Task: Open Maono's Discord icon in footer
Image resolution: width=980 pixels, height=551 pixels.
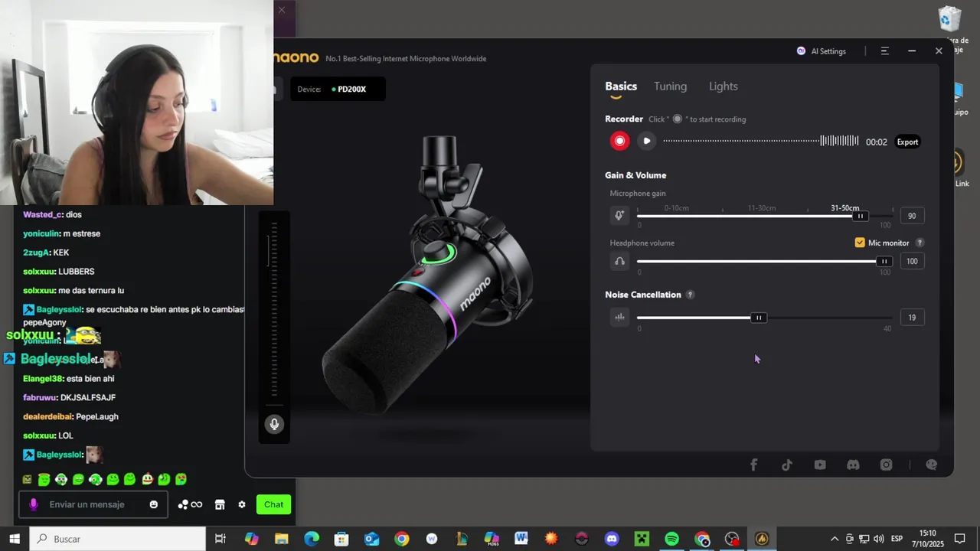Action: coord(853,465)
